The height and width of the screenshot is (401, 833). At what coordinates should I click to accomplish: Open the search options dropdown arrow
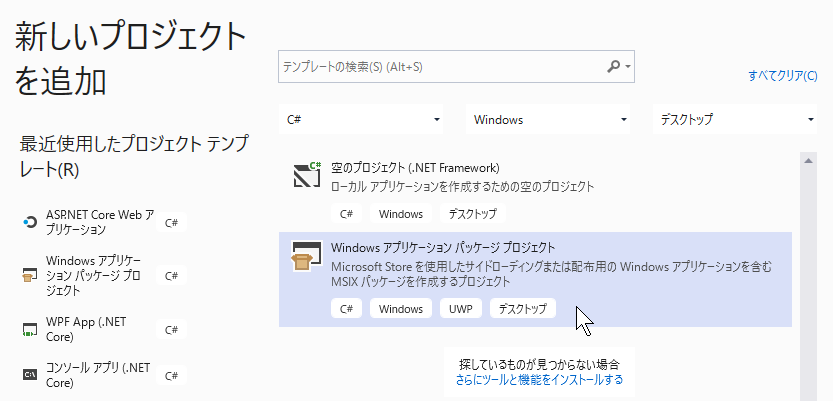628,67
